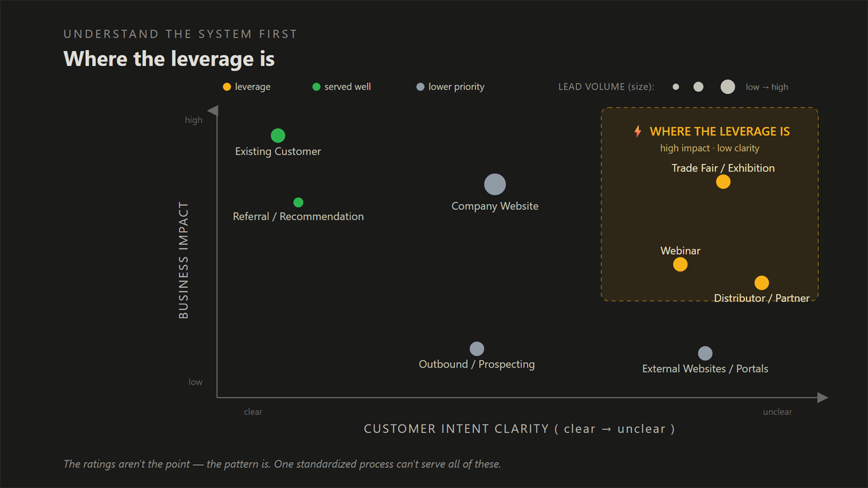Click the orange leverage legend dot
This screenshot has width=868, height=488.
click(x=227, y=87)
